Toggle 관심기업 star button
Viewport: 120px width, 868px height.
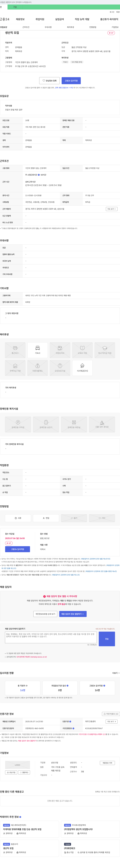click(11, 772)
